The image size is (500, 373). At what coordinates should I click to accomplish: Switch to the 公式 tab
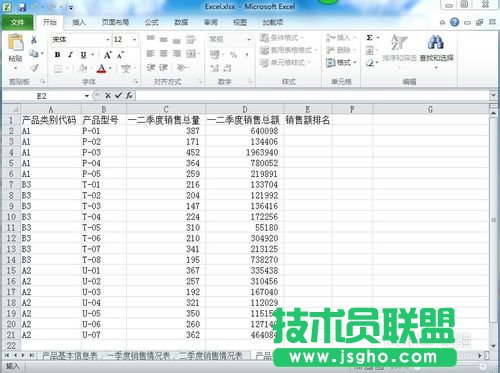pos(152,22)
